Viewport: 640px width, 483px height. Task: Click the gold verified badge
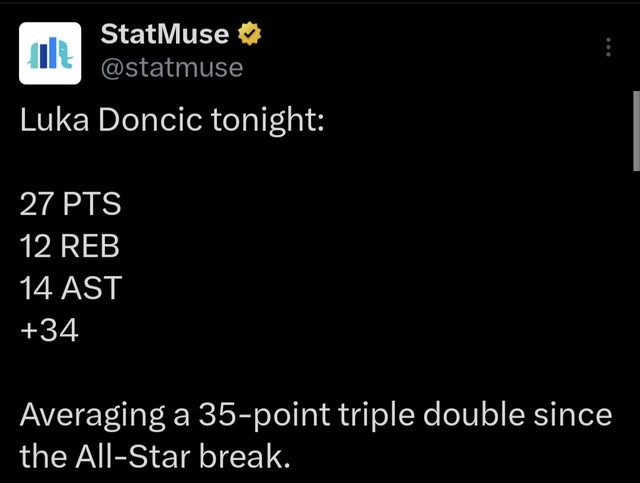click(x=249, y=36)
